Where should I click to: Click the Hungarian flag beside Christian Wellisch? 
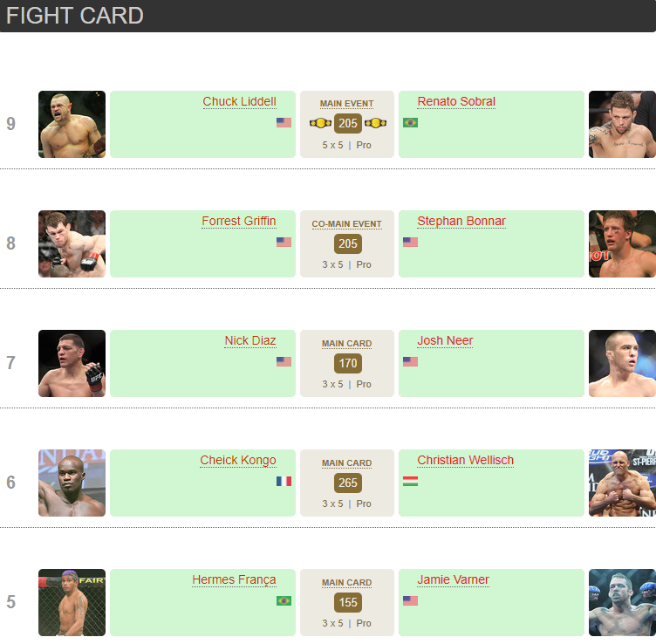click(410, 482)
